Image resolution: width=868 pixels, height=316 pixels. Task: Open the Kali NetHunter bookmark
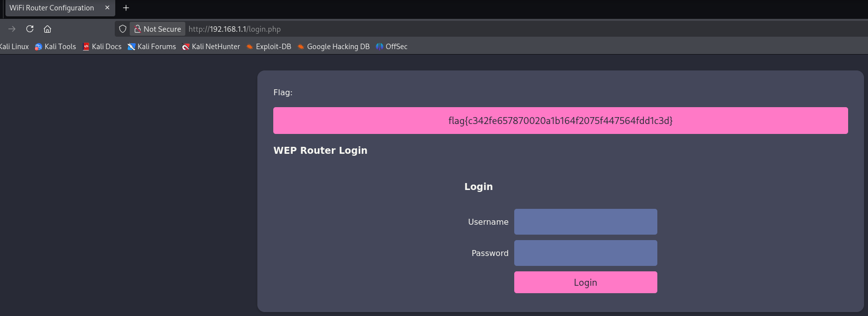coord(211,47)
